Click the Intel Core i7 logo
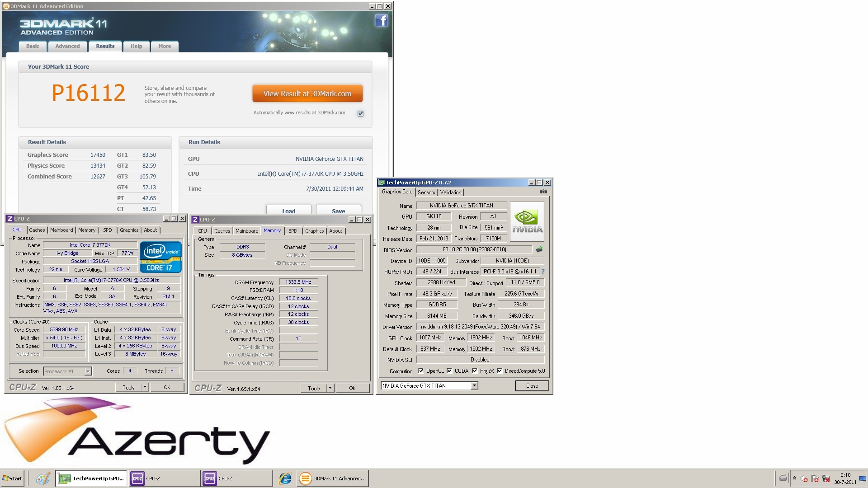Image resolution: width=868 pixels, height=488 pixels. pos(160,258)
